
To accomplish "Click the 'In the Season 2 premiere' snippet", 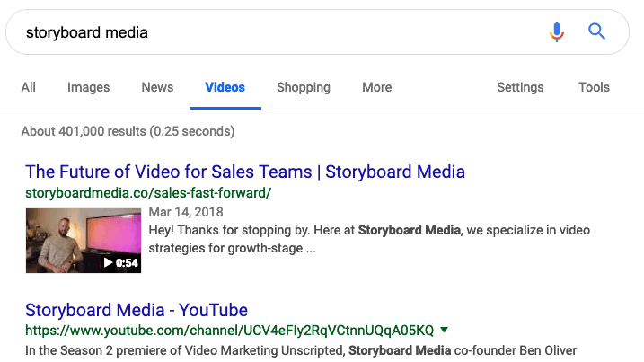I will pyautogui.click(x=301, y=350).
